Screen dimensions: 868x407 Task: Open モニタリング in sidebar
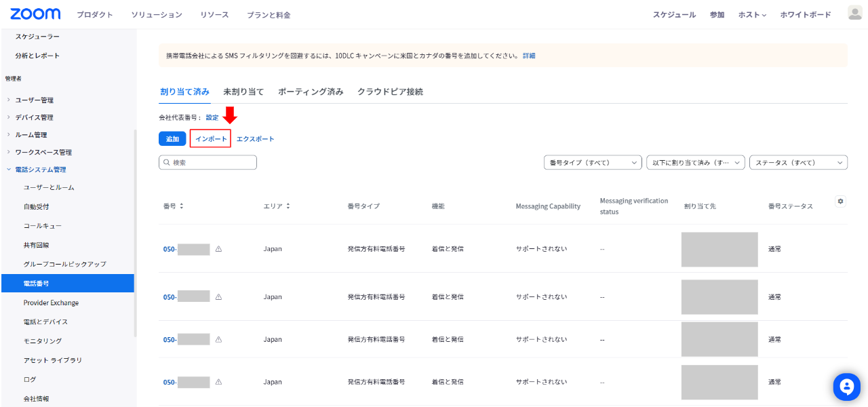coord(43,341)
